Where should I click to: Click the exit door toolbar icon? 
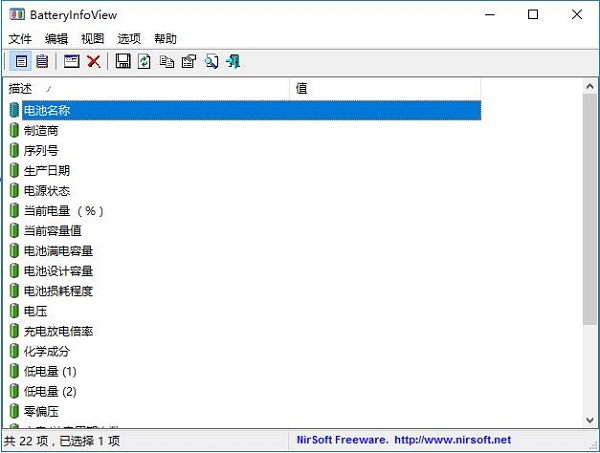(x=233, y=61)
